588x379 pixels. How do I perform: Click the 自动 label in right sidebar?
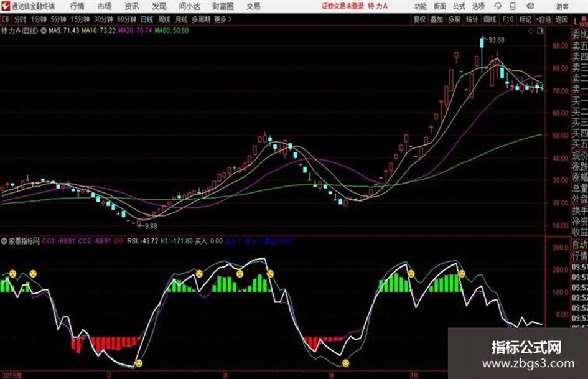click(580, 245)
